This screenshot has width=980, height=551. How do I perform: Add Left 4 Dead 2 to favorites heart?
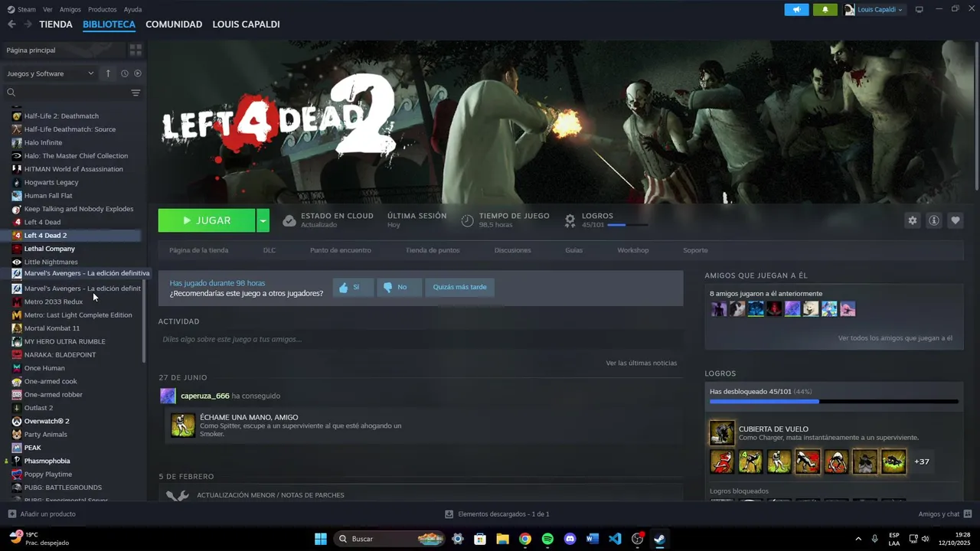coord(955,220)
